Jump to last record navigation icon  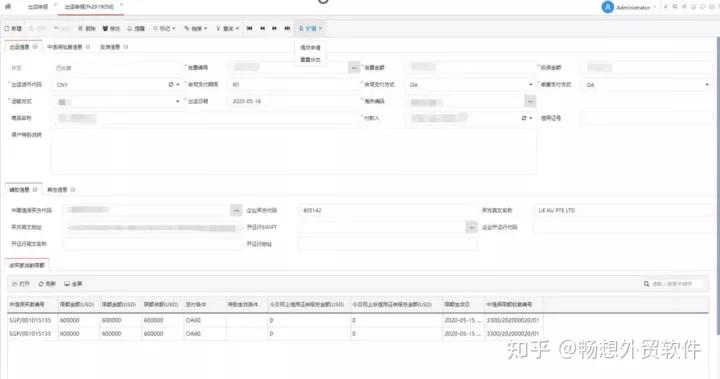287,28
